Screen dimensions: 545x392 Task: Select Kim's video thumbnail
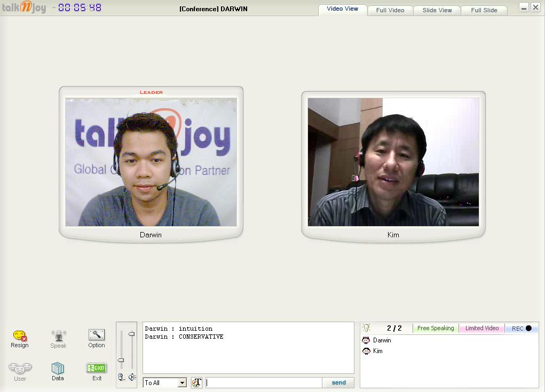coord(393,162)
